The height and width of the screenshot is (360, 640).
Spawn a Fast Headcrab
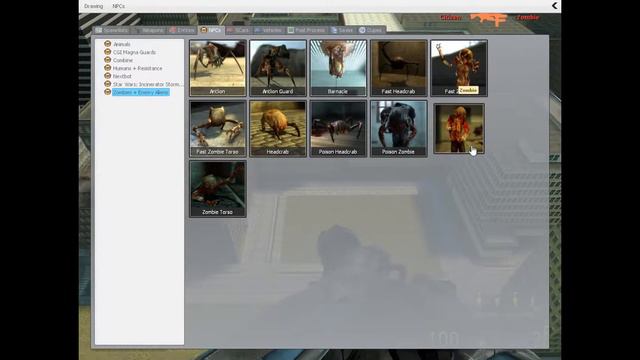(399, 68)
